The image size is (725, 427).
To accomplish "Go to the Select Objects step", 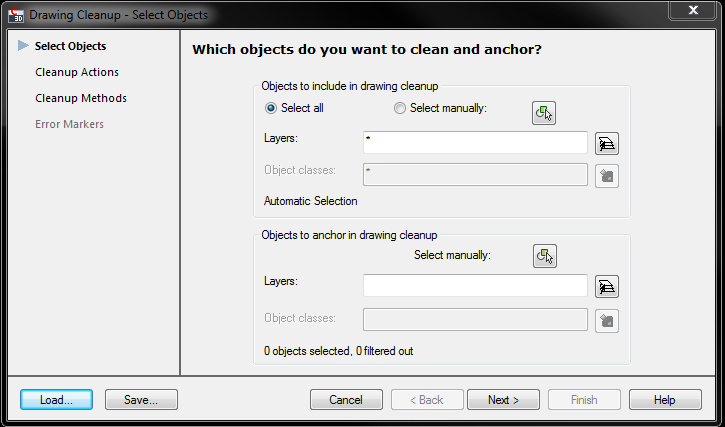I will (x=70, y=46).
